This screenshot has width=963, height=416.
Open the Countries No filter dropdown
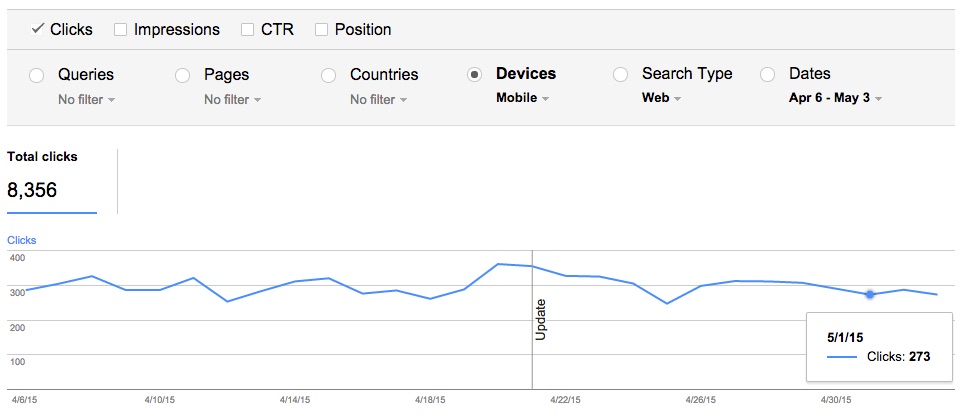coord(378,100)
